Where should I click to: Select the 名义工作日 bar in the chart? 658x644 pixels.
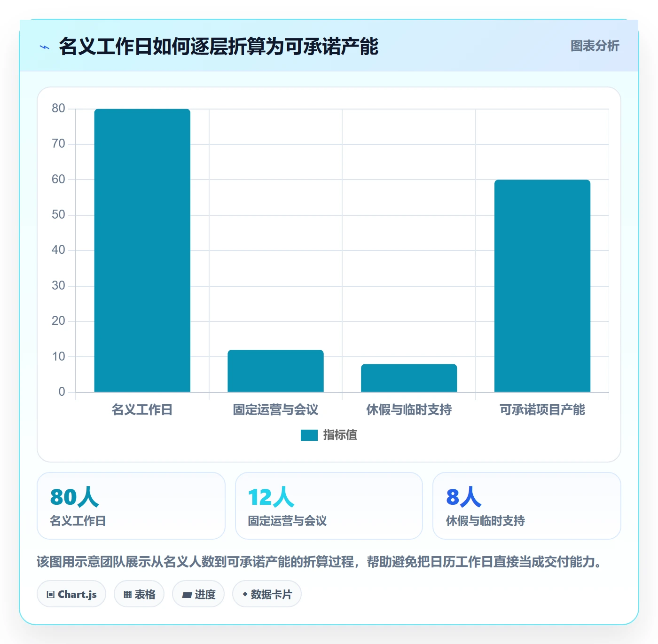coord(142,251)
